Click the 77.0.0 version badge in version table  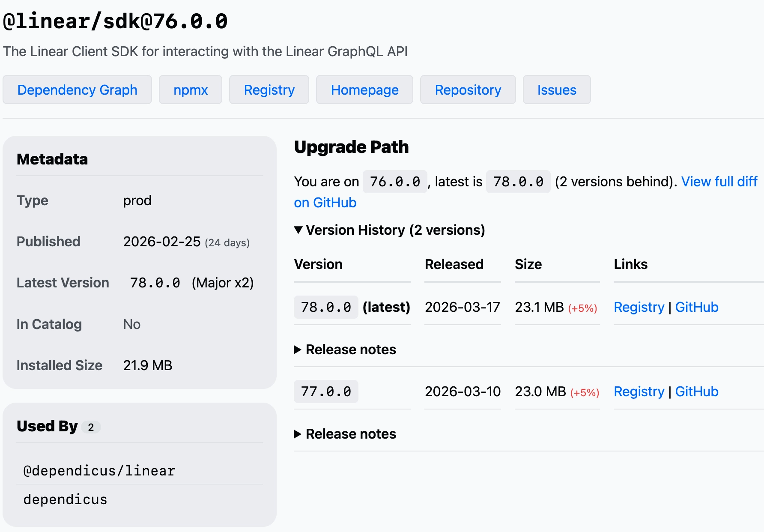coord(326,392)
